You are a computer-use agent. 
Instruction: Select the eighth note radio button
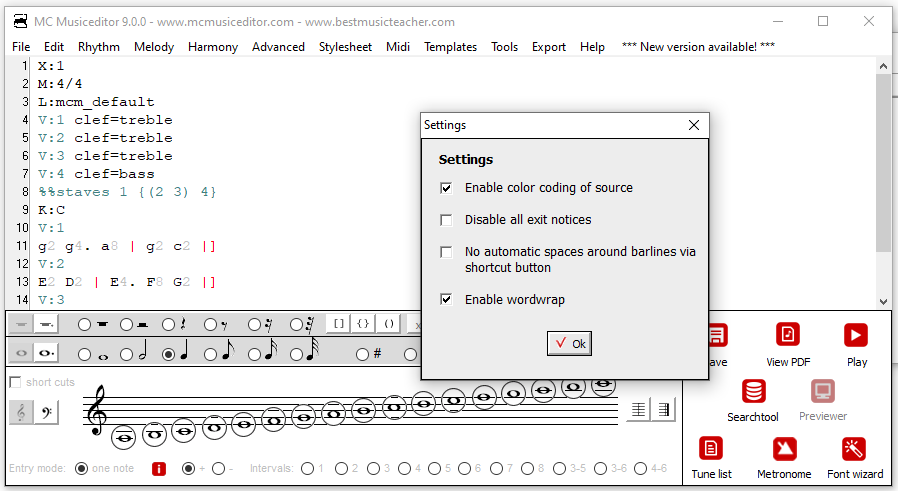click(211, 355)
